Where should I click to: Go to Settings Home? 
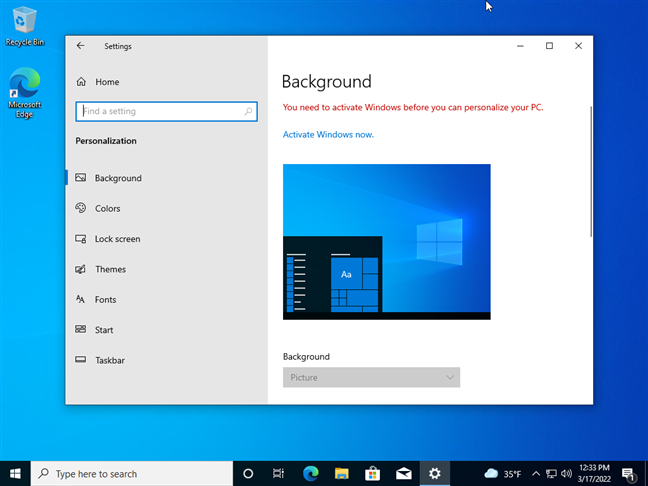click(107, 82)
